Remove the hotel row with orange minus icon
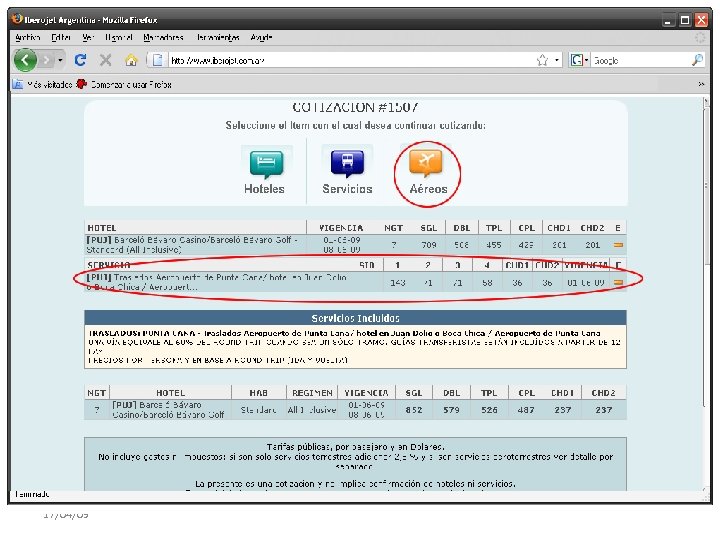Viewport: 720px width, 540px height. point(618,245)
